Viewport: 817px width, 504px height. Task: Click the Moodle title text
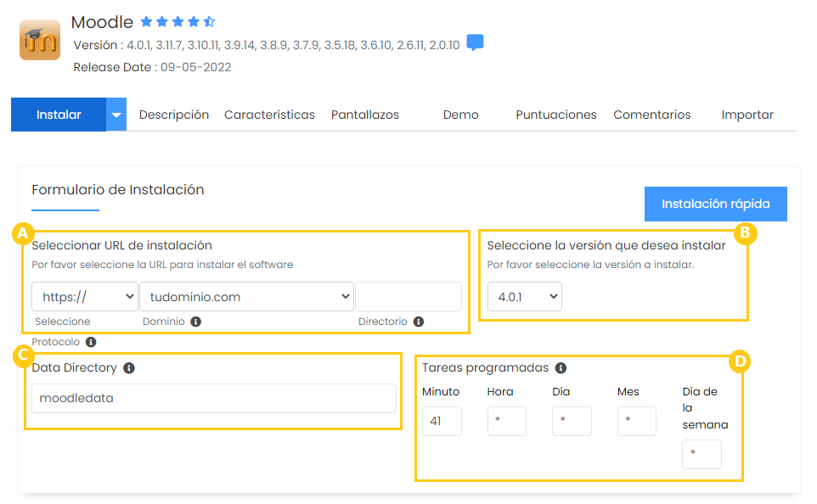pyautogui.click(x=102, y=22)
